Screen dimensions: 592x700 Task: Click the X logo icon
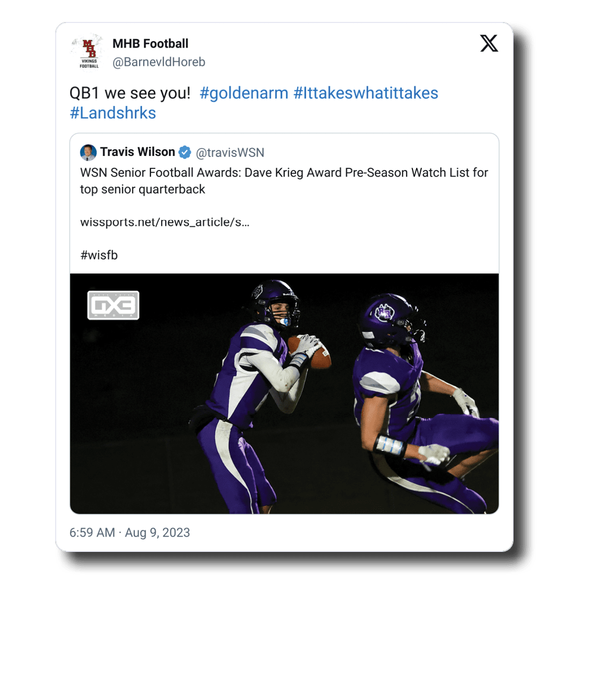pyautogui.click(x=489, y=43)
